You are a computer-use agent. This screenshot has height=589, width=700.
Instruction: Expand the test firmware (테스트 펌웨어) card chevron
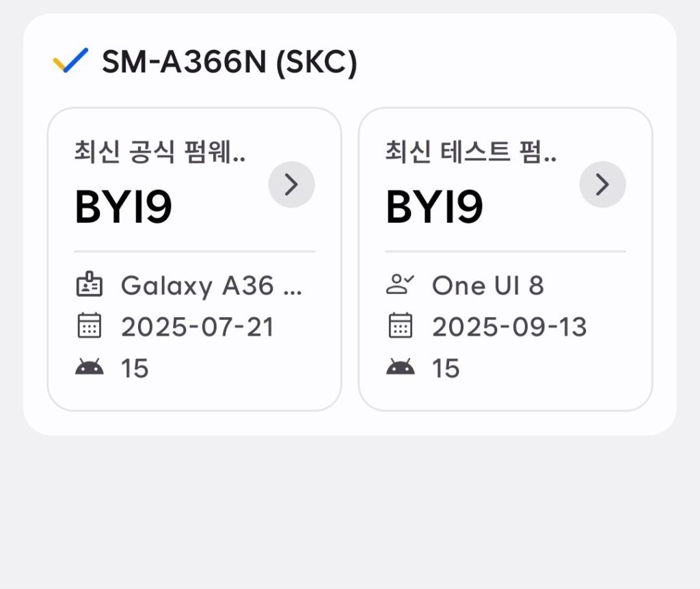[602, 184]
